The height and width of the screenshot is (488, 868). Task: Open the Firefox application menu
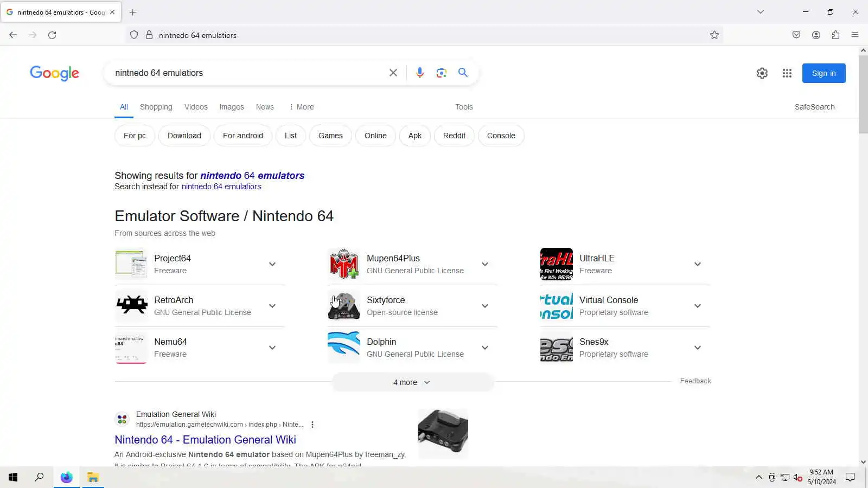tap(855, 35)
